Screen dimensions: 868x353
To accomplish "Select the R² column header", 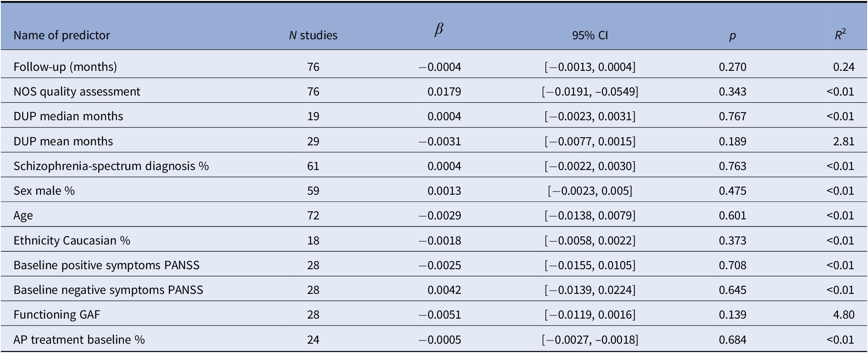I will pos(840,35).
